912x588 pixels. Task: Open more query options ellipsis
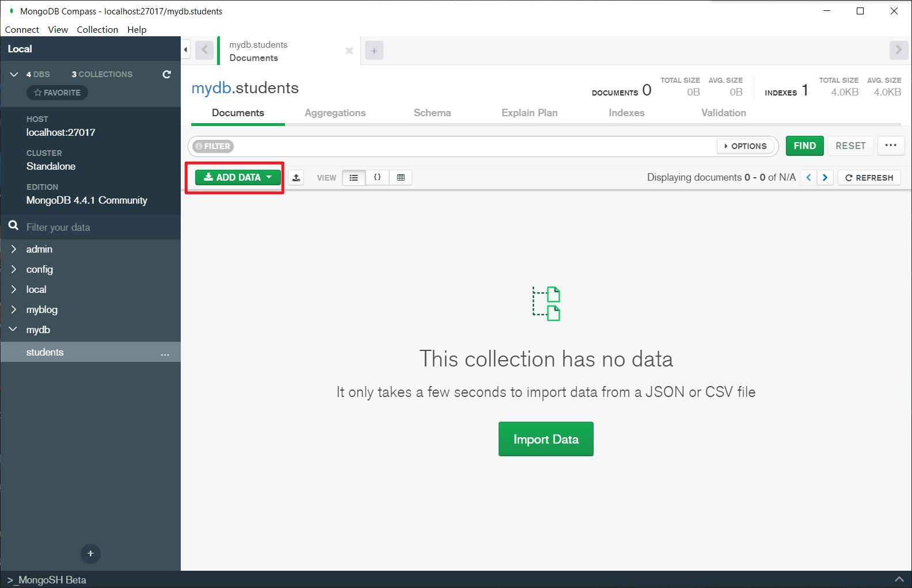pos(891,146)
